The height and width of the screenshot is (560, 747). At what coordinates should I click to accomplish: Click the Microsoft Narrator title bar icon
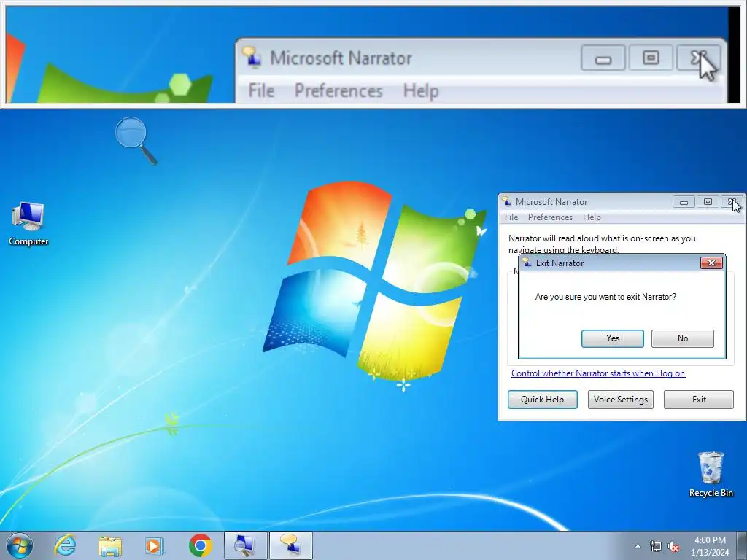pos(506,201)
